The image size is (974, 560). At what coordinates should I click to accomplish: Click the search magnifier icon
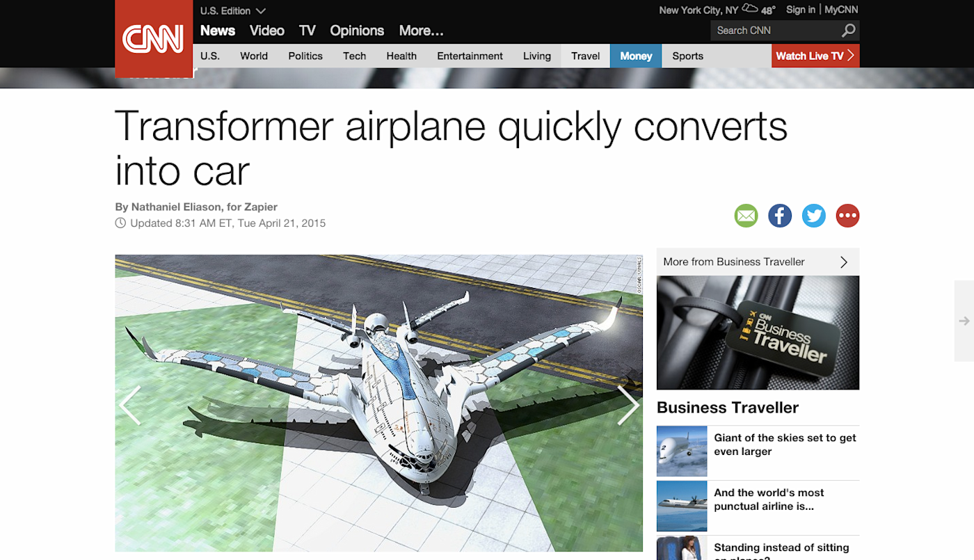pyautogui.click(x=848, y=31)
